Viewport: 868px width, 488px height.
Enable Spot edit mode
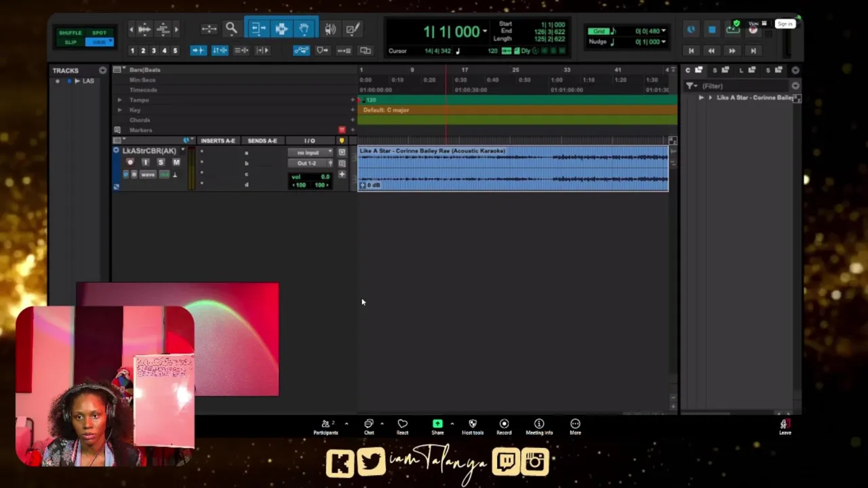[99, 33]
